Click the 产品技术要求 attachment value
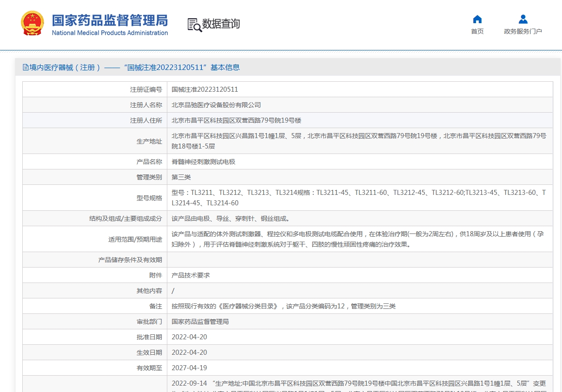Image resolution: width=562 pixels, height=392 pixels. click(x=191, y=275)
